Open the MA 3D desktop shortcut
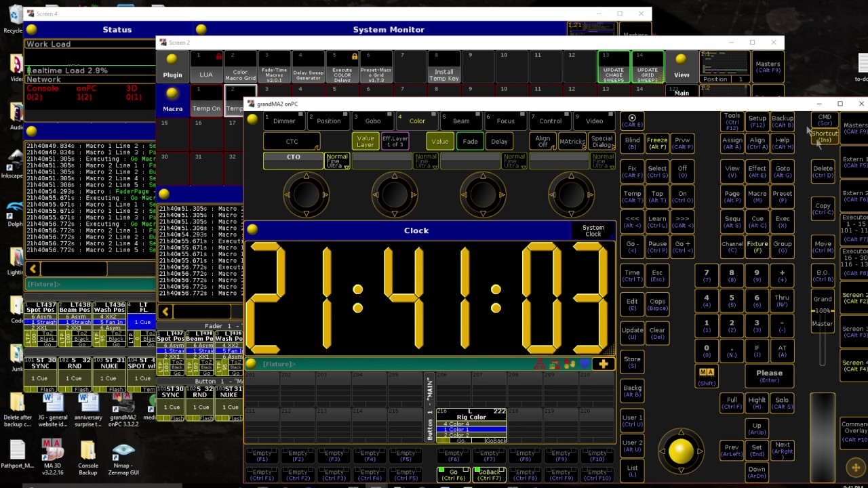Viewport: 868px width, 488px height. pyautogui.click(x=52, y=457)
